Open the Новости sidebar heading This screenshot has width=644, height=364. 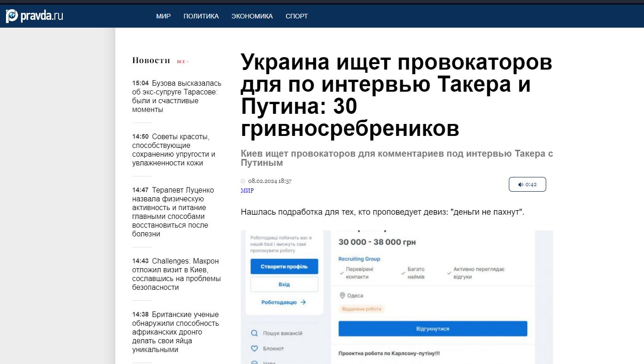151,60
